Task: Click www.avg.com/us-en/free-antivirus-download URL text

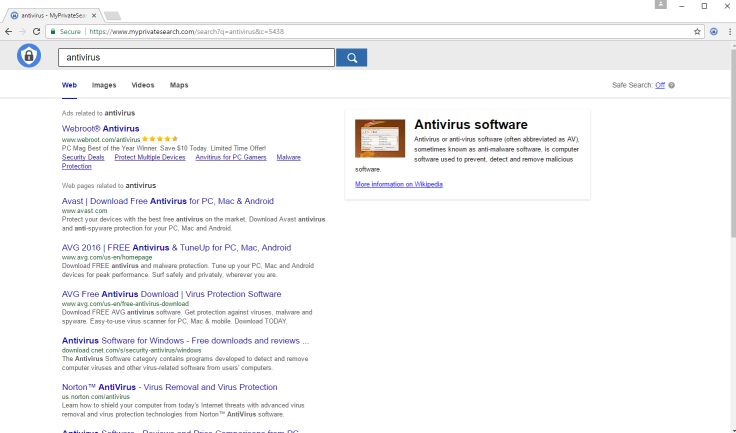Action: coord(125,304)
